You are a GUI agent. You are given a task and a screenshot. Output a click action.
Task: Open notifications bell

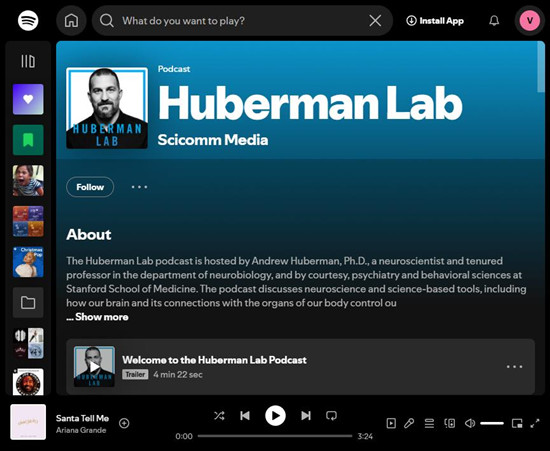(x=494, y=21)
